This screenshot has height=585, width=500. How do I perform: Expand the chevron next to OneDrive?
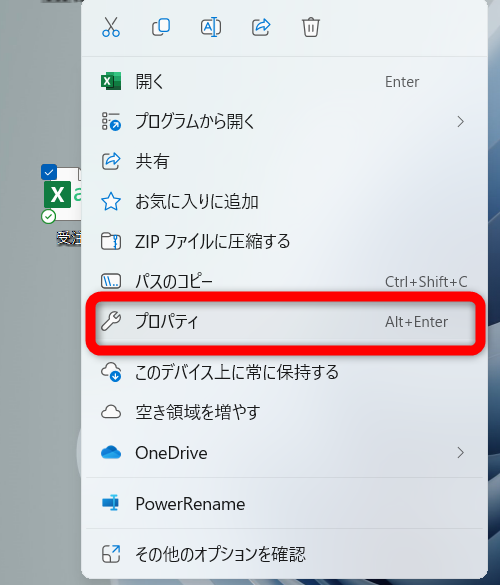tap(461, 453)
